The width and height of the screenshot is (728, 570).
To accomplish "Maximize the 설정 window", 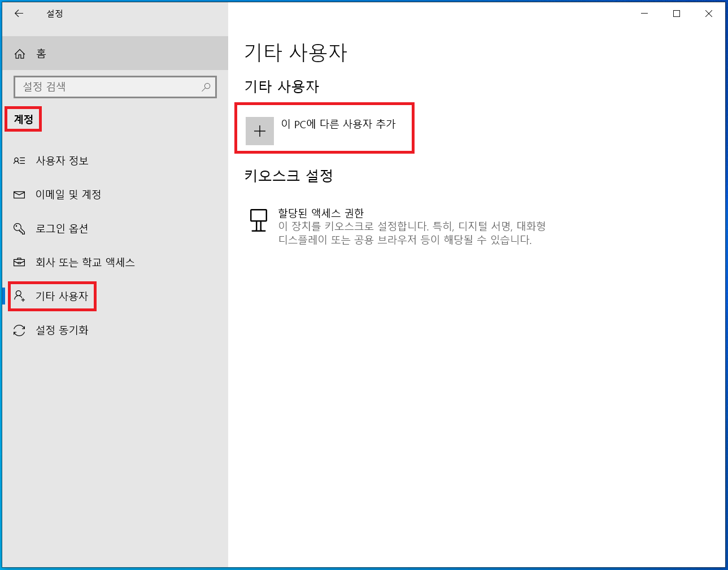I will [x=677, y=14].
